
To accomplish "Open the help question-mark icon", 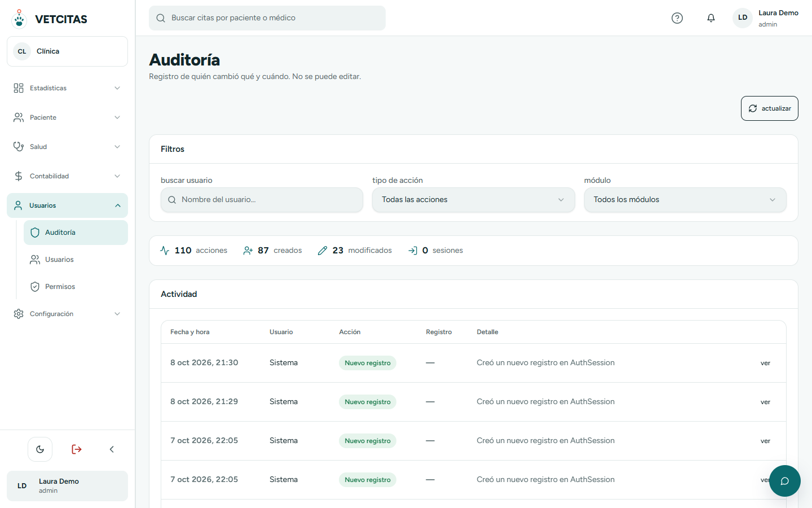I will click(x=677, y=18).
